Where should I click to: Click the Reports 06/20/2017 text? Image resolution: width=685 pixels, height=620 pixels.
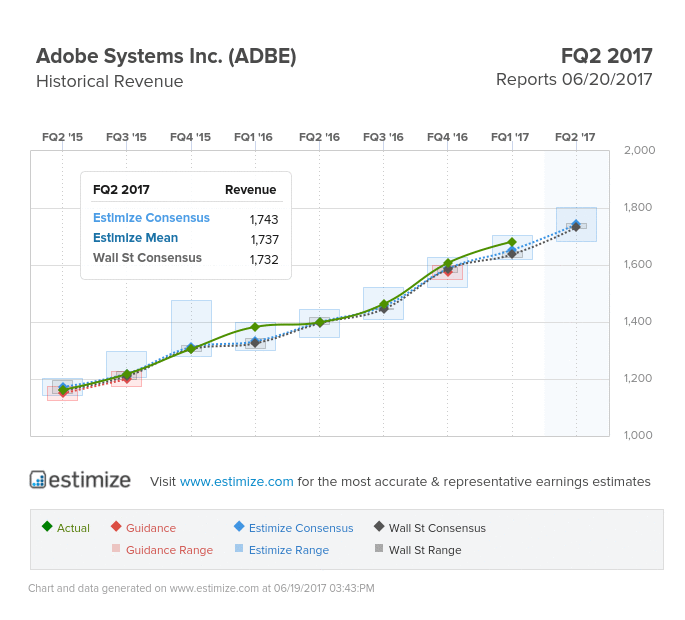tap(574, 80)
